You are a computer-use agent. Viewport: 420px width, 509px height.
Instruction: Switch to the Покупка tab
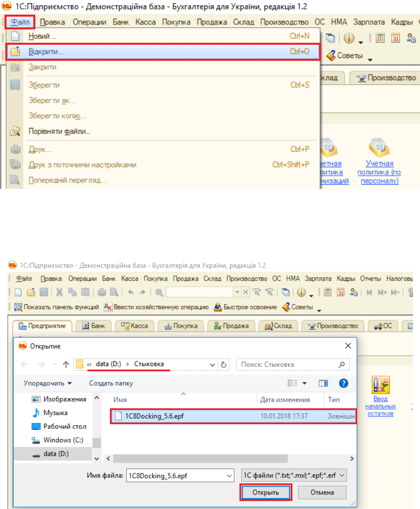[x=181, y=326]
